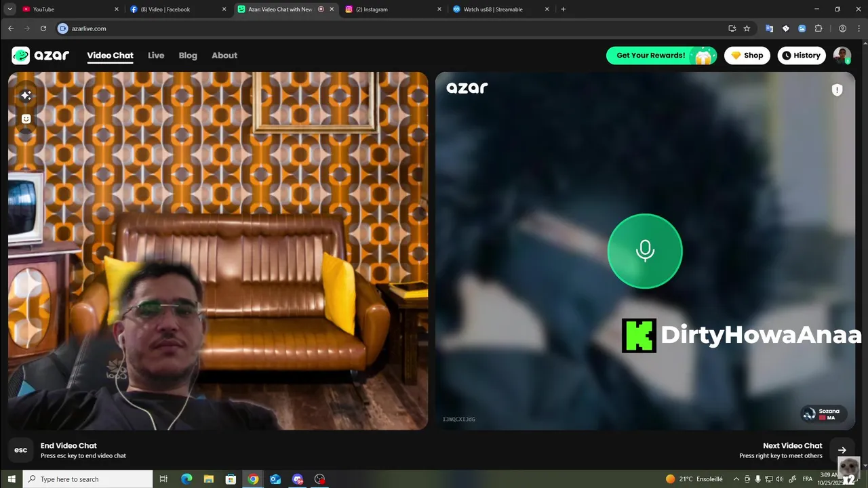Screen dimensions: 868x488
Task: Reload the page
Action: (x=43, y=28)
